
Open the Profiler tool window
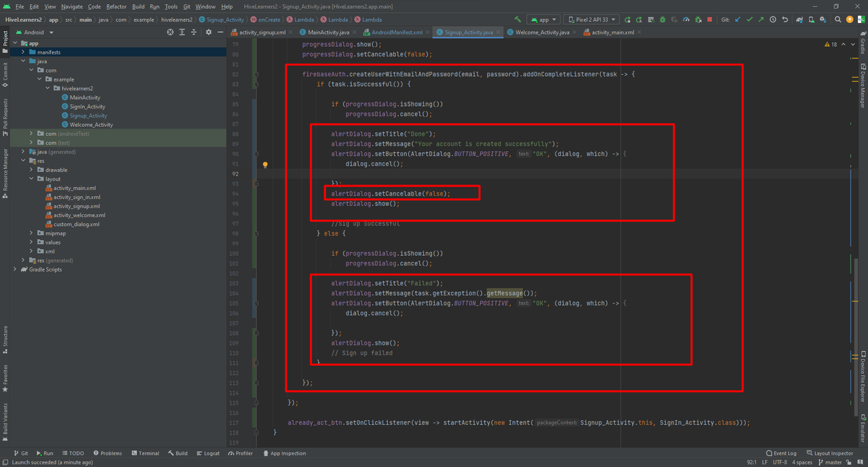[240, 453]
